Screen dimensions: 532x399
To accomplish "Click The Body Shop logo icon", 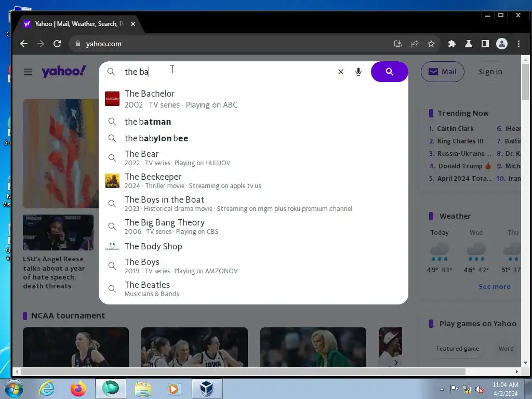I will pyautogui.click(x=112, y=246).
